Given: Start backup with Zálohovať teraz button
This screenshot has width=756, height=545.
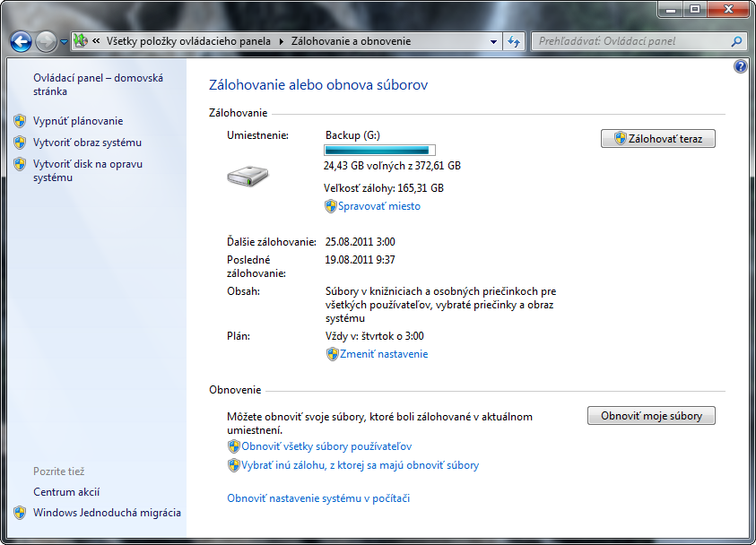Looking at the screenshot, I should 658,139.
